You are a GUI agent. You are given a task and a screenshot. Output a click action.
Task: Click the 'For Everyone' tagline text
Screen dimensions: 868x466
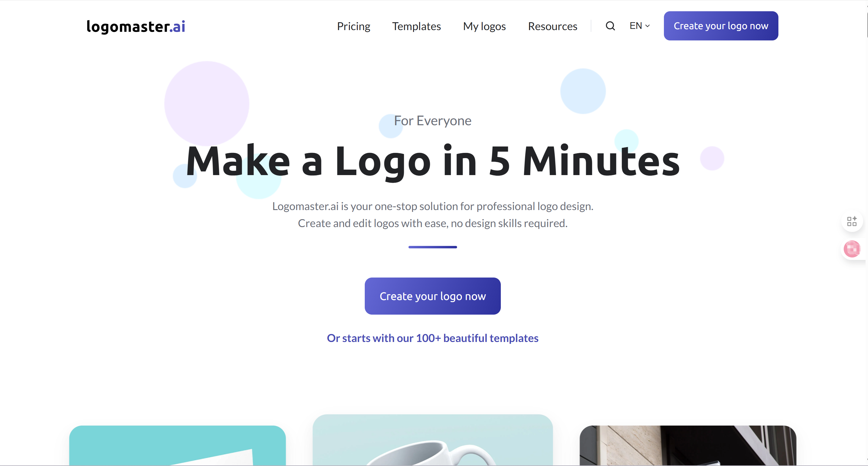click(433, 121)
